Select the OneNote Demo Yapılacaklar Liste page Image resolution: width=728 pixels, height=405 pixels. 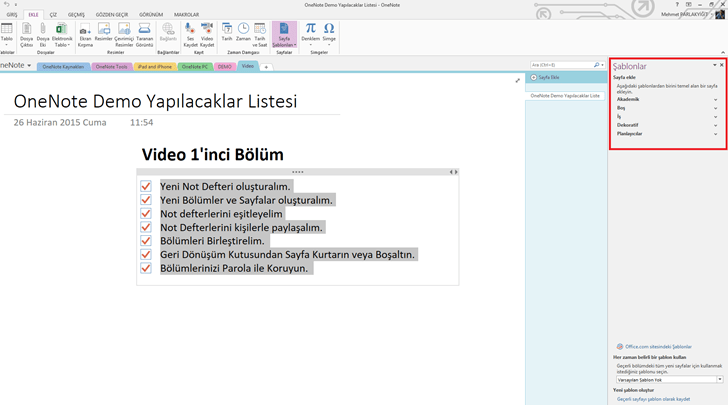point(565,96)
